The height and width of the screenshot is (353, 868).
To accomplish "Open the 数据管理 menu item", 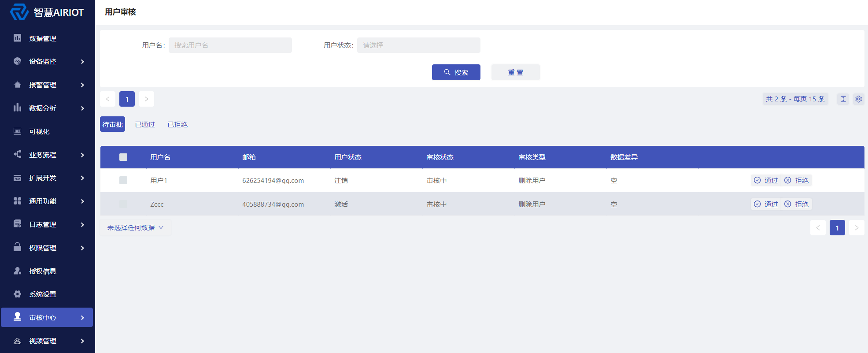I will pyautogui.click(x=47, y=38).
